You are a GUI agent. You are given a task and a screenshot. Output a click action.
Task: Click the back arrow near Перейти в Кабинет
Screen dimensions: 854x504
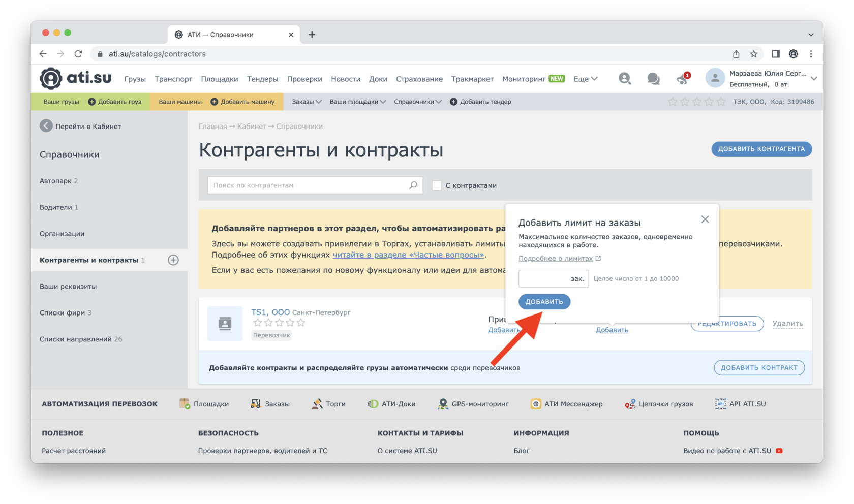click(x=46, y=126)
